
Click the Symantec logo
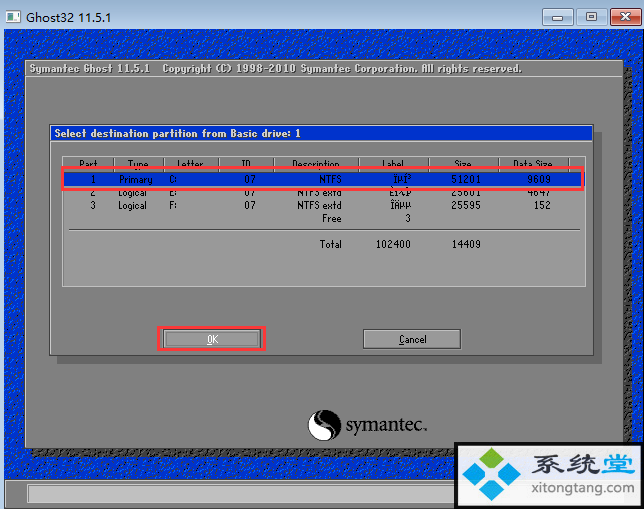click(x=368, y=425)
